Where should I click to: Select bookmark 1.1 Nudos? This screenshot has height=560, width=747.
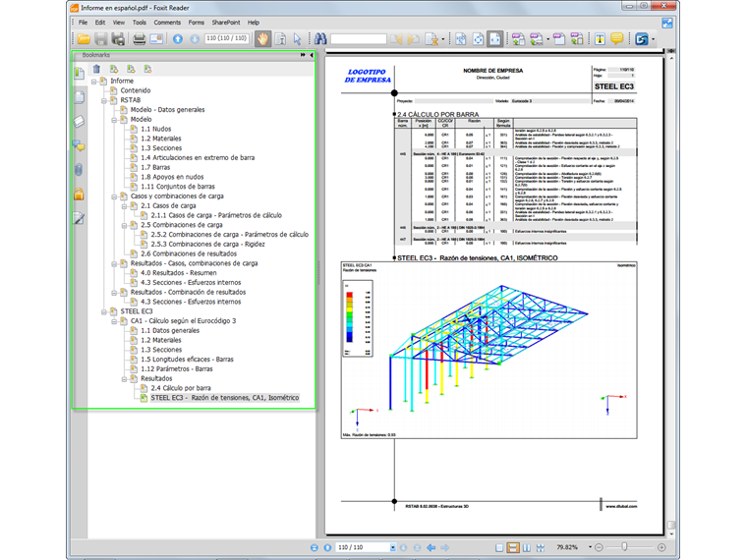(155, 129)
